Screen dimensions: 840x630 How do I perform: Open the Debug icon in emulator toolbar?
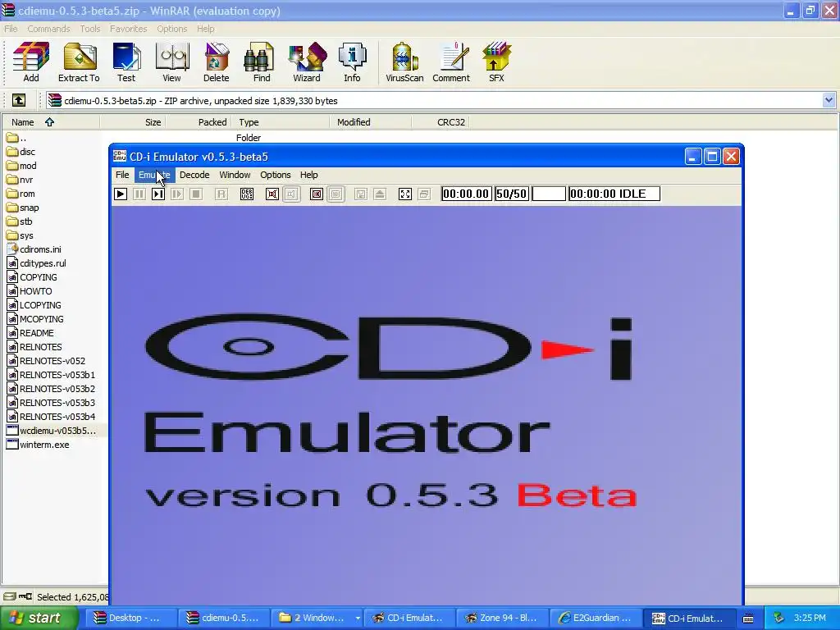pos(246,194)
